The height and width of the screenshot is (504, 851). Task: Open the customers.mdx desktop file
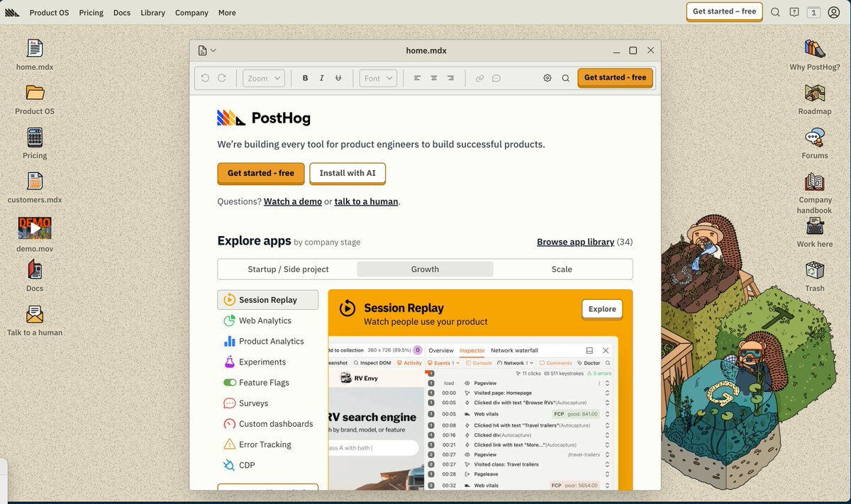(x=35, y=181)
